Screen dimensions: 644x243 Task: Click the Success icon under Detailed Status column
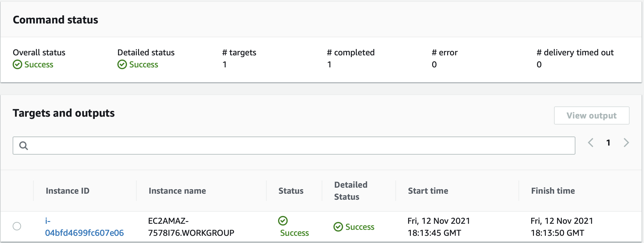339,227
